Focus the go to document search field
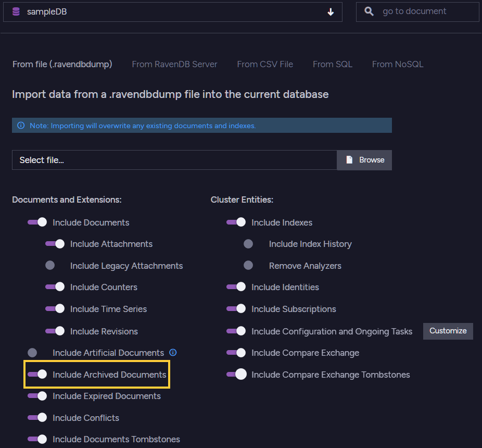The width and height of the screenshot is (482, 448). [417, 12]
